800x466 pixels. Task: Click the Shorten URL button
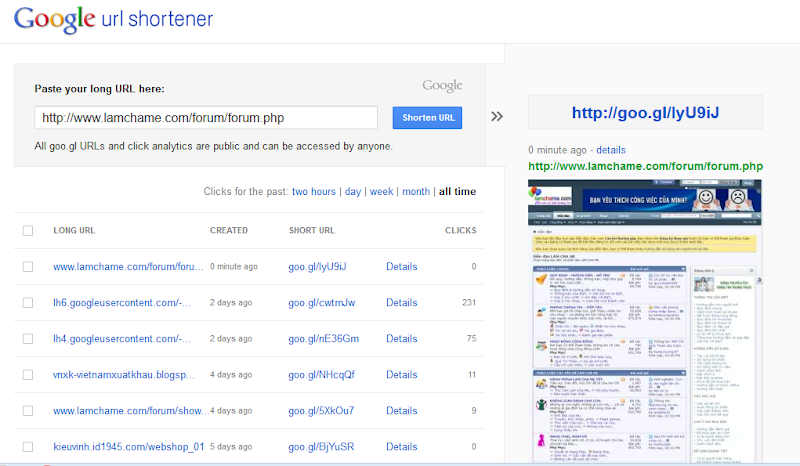[428, 118]
